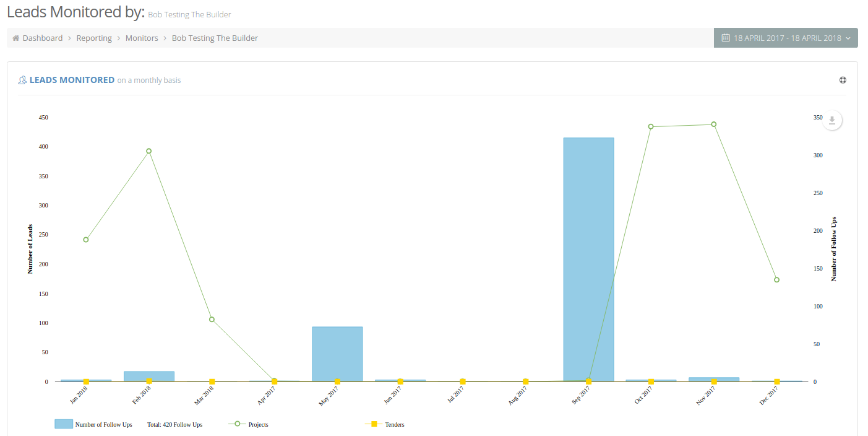Toggle the Tenders series legend

click(x=384, y=424)
